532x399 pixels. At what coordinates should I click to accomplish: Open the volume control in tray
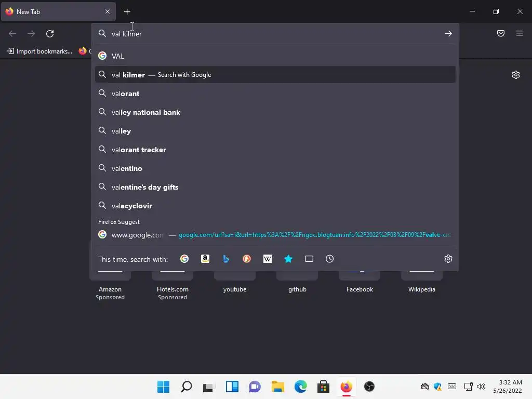[481, 387]
